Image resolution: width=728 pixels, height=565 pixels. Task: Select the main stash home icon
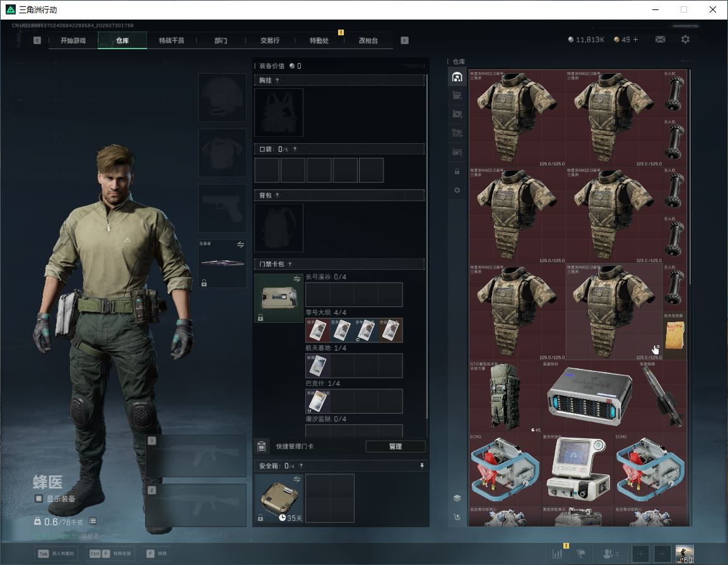(x=457, y=77)
